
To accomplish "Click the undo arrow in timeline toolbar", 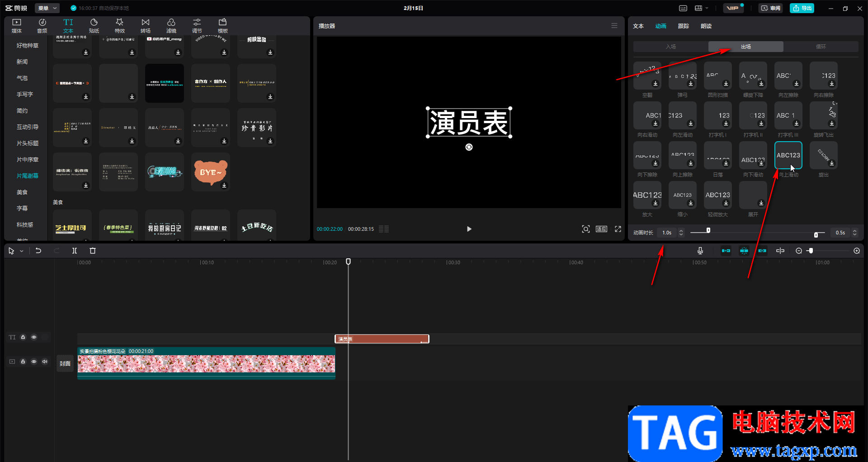I will point(38,251).
